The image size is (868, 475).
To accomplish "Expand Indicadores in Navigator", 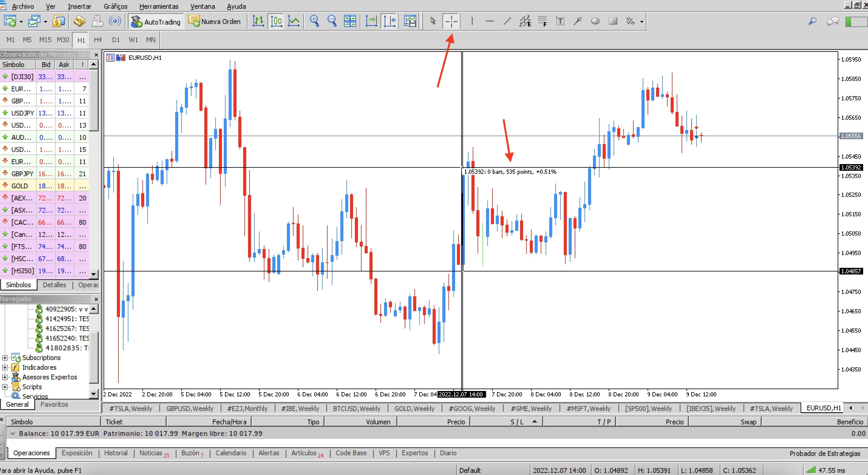I will coord(5,368).
